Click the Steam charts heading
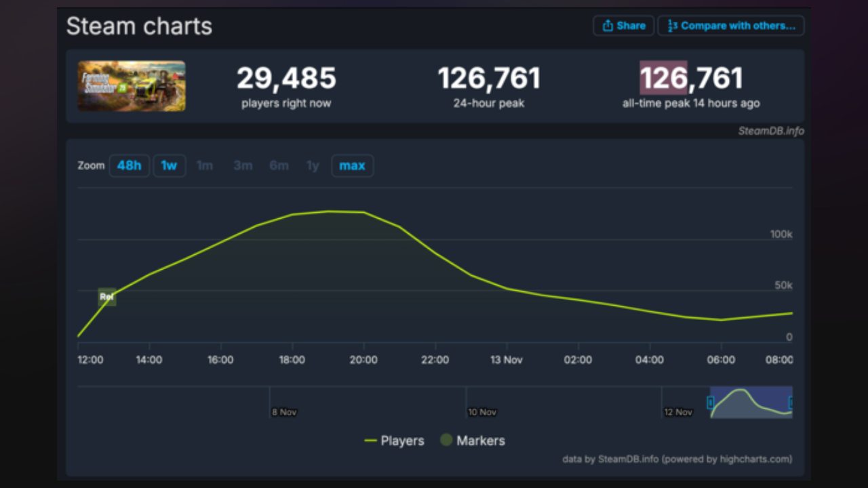This screenshot has width=868, height=488. pos(139,26)
